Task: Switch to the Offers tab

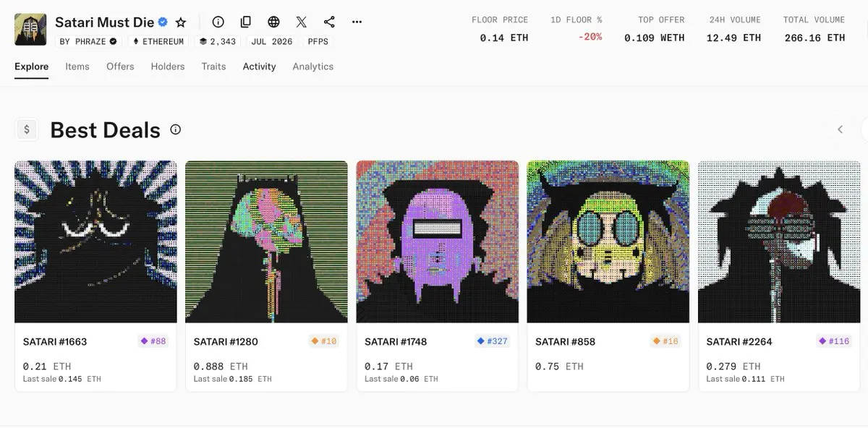Action: 120,67
